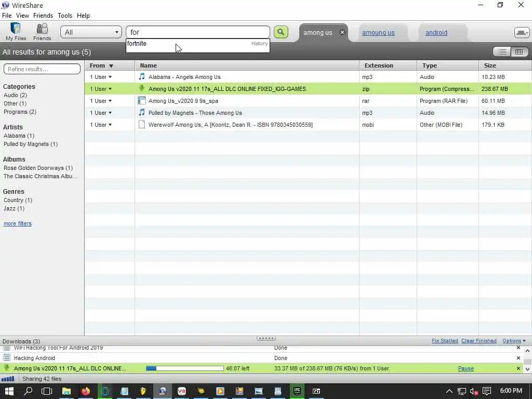Screen dimensions: 532x399
Task: Launch Firefox from the taskbar
Action: click(x=86, y=391)
